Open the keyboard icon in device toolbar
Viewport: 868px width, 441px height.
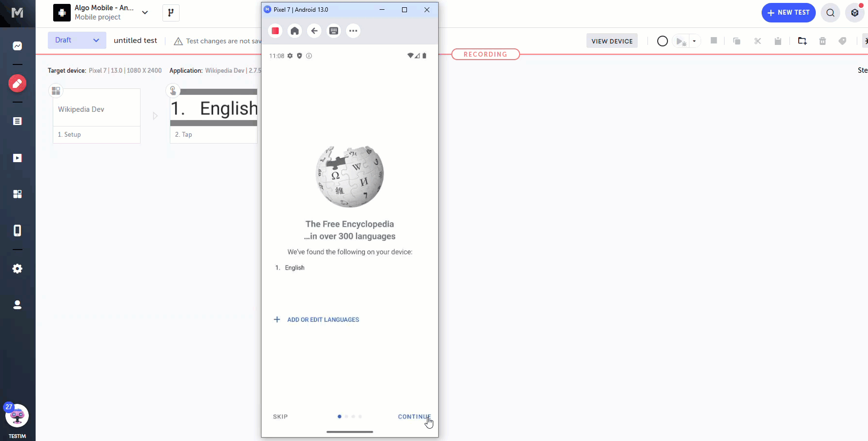click(x=334, y=31)
